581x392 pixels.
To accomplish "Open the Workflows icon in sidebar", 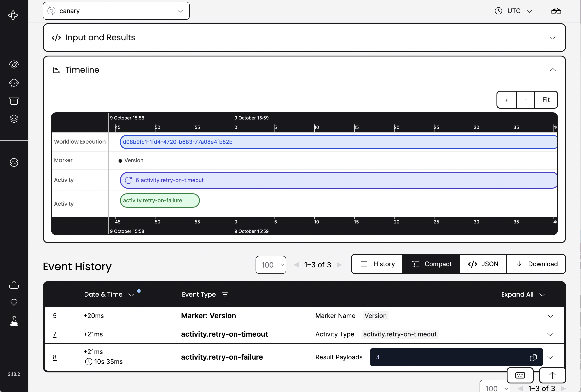I will (14, 65).
